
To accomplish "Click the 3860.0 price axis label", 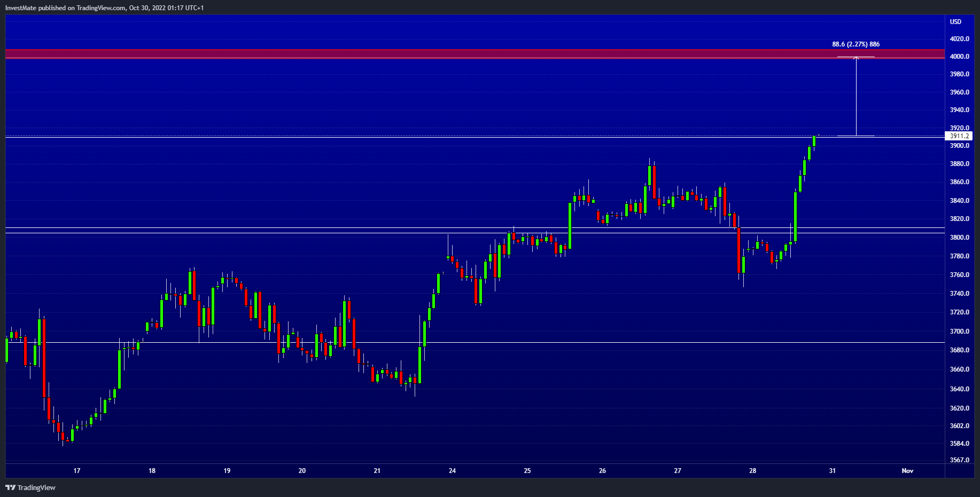I will [x=960, y=182].
